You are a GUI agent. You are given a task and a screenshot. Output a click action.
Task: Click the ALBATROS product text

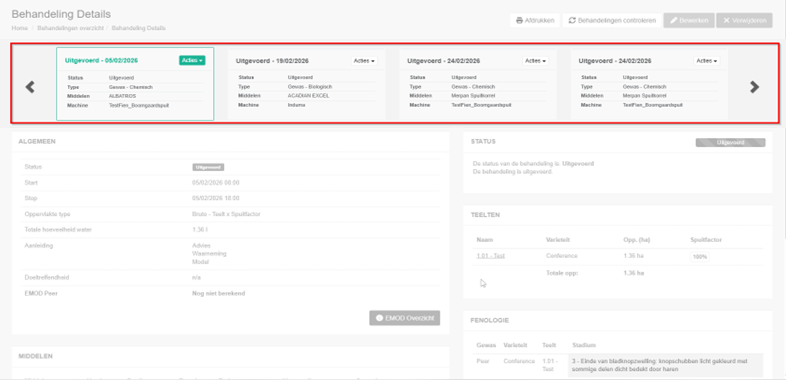pos(122,96)
